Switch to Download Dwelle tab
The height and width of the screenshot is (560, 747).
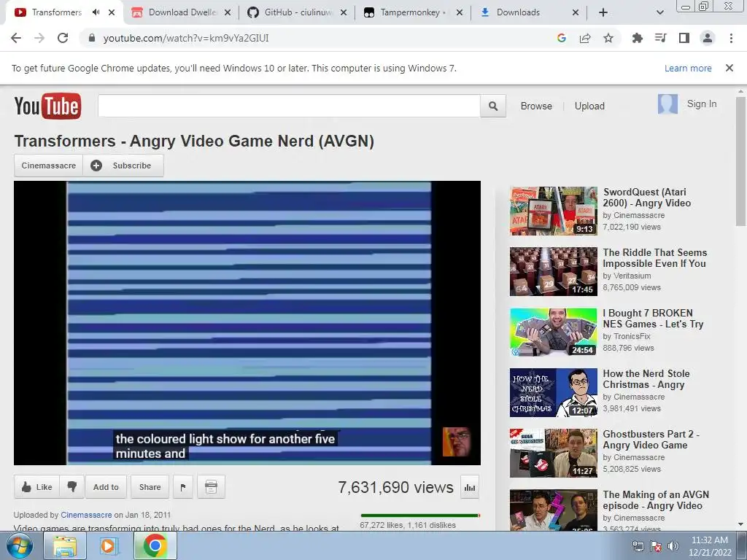click(x=181, y=12)
